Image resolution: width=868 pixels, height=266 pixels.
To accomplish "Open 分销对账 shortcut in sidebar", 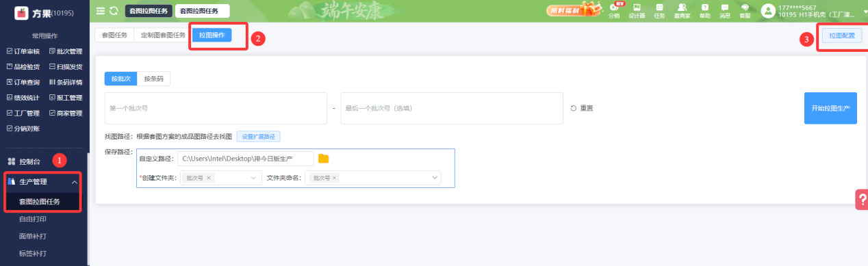I will pyautogui.click(x=23, y=128).
